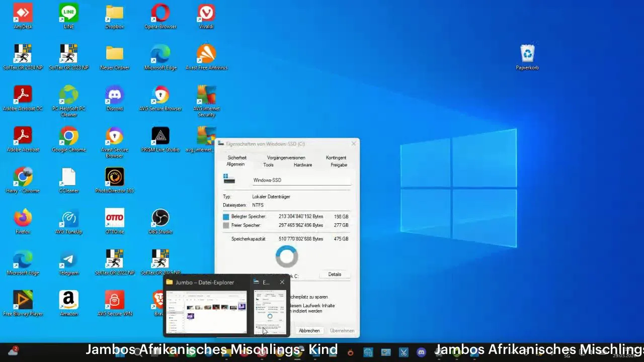
Task: Click the '198 GB' used space value
Action: coord(341,217)
